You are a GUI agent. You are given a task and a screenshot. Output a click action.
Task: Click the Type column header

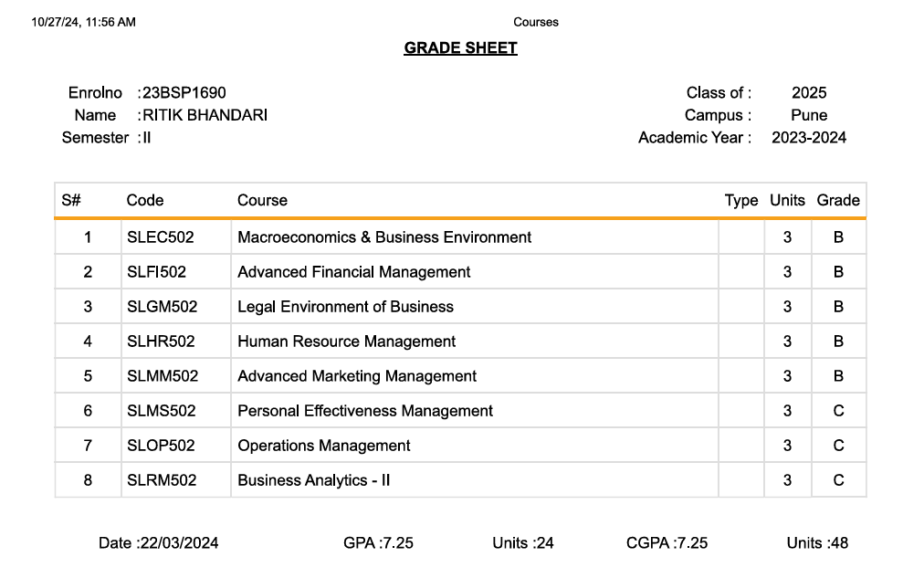(741, 201)
